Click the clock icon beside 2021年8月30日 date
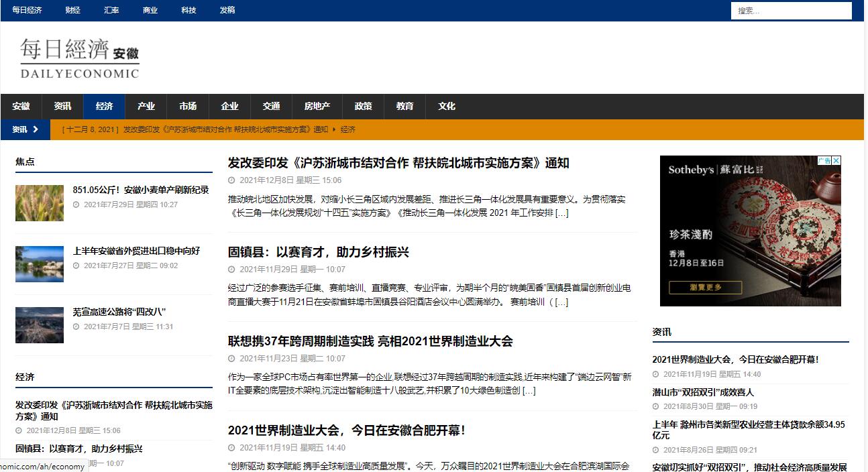Viewport: 868px width, 472px height. [x=656, y=406]
